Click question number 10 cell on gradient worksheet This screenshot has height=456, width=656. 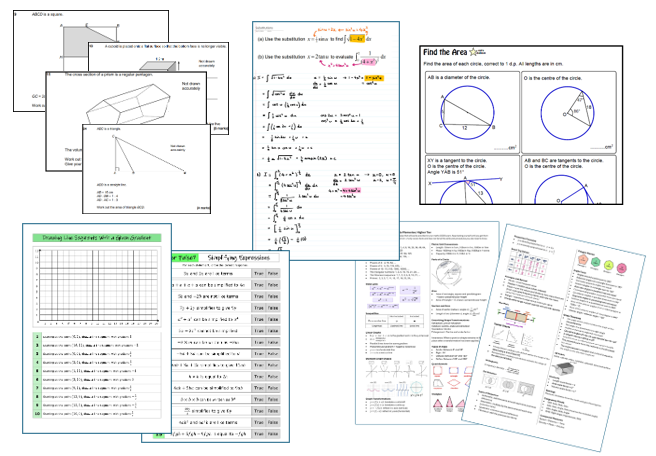pyautogui.click(x=37, y=414)
